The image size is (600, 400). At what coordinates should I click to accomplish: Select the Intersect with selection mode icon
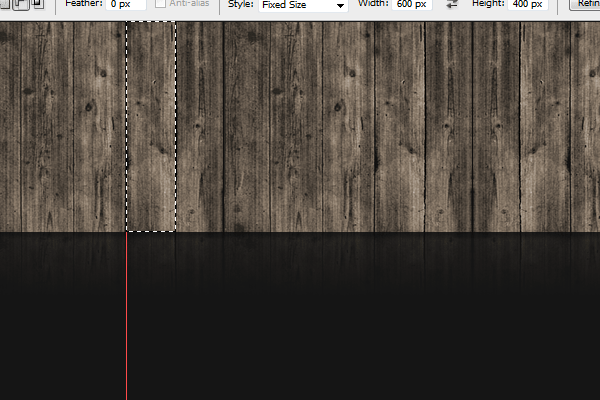pos(38,4)
